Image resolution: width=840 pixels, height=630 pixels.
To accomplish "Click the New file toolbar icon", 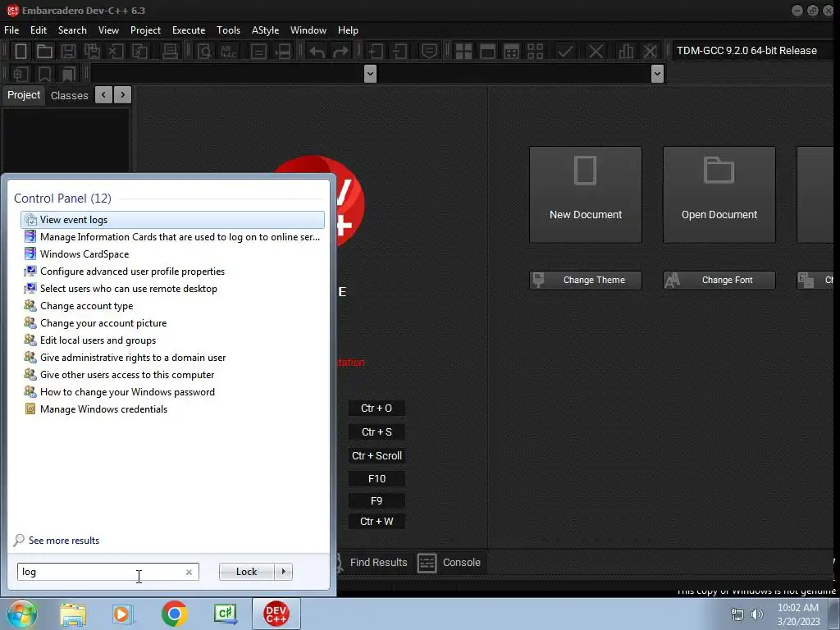I will pyautogui.click(x=21, y=51).
